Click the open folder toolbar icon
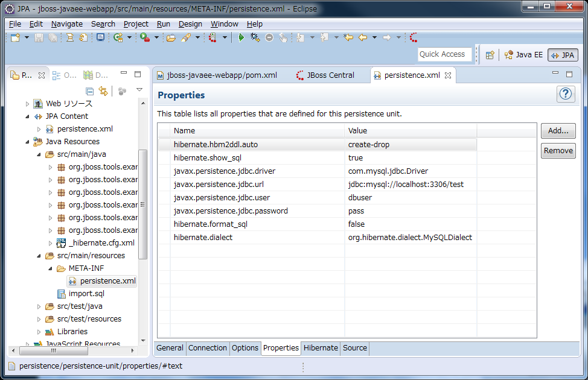This screenshot has height=380, width=588. click(x=171, y=37)
